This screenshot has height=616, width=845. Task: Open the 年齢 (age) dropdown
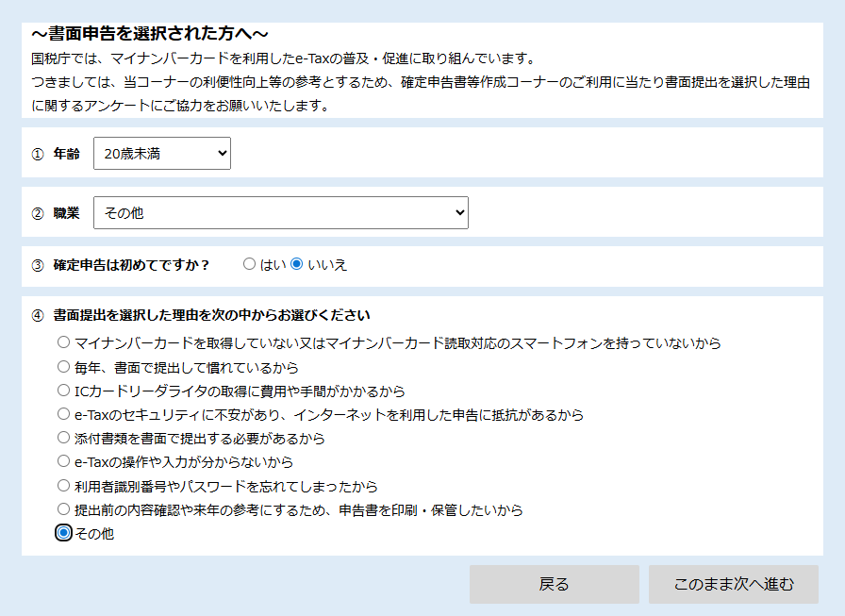[x=162, y=153]
